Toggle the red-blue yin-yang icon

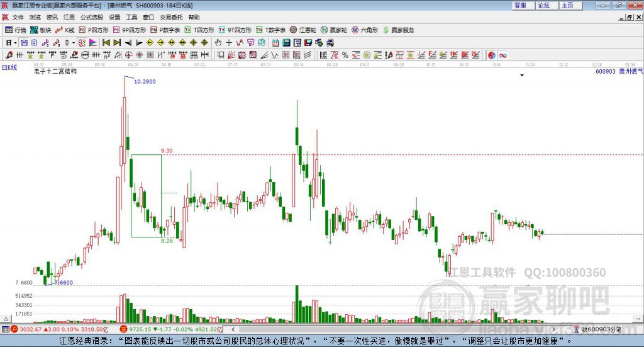click(492, 55)
